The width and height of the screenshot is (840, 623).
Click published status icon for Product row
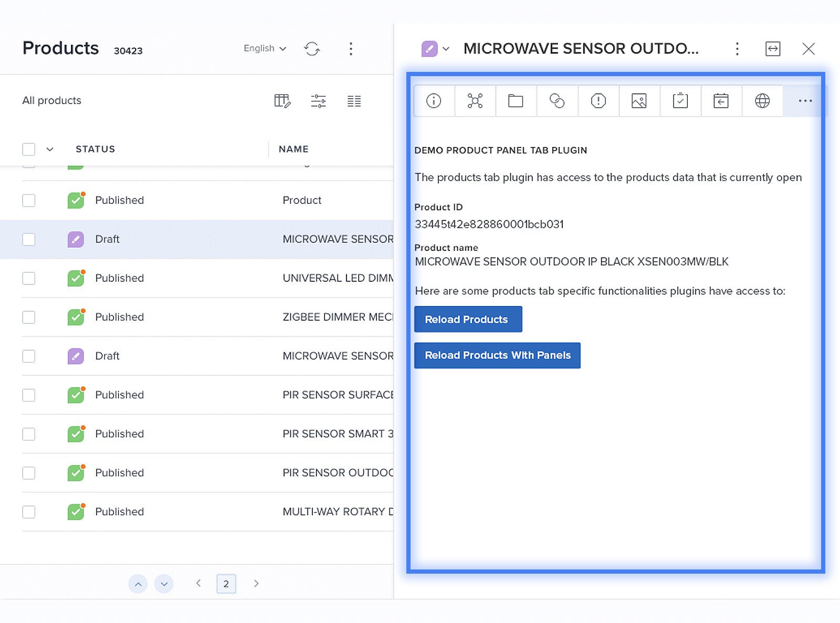click(x=76, y=200)
